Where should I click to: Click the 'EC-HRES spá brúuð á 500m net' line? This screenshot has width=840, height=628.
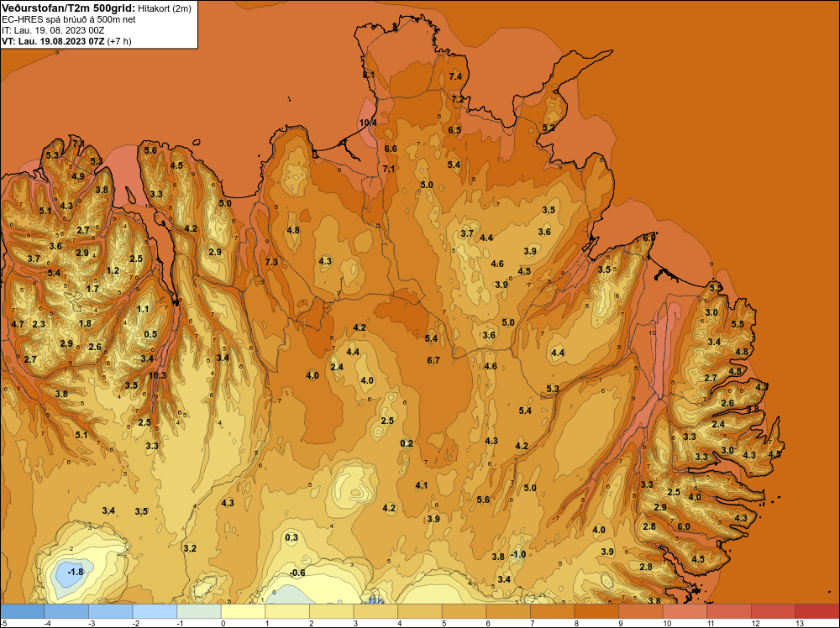[68, 19]
